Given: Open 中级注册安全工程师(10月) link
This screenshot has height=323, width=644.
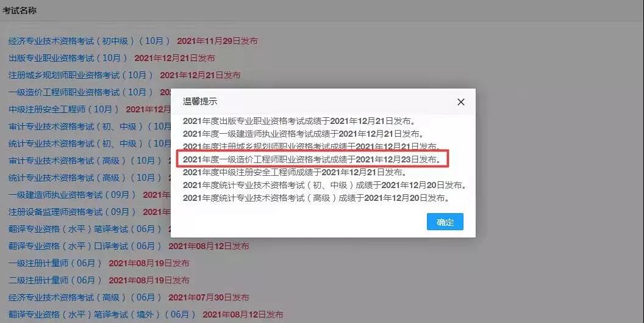Looking at the screenshot, I should coord(63,109).
